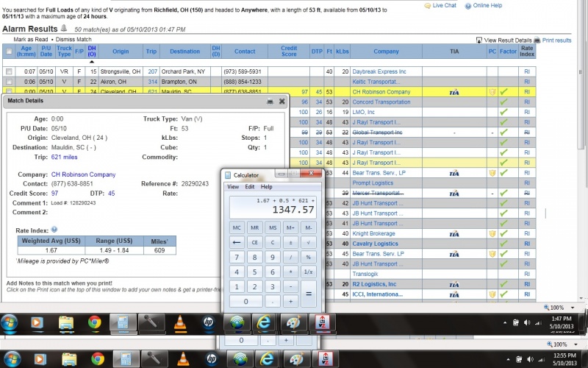The image size is (588, 368).
Task: Click the Calculator CE button
Action: pos(254,242)
